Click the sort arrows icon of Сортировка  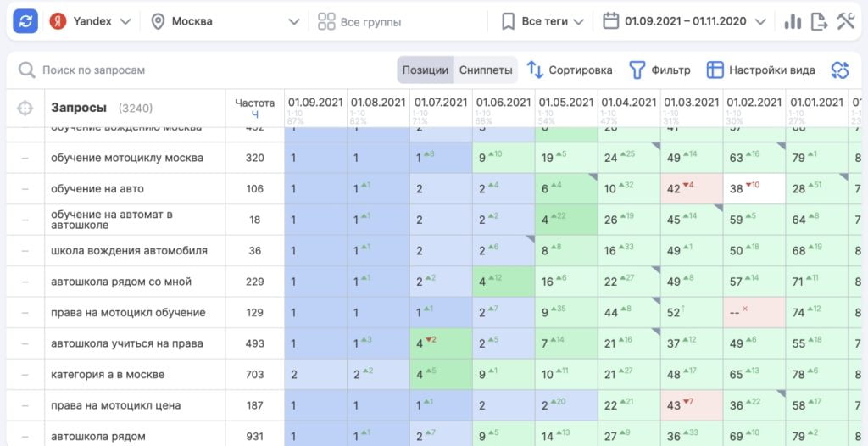click(535, 70)
